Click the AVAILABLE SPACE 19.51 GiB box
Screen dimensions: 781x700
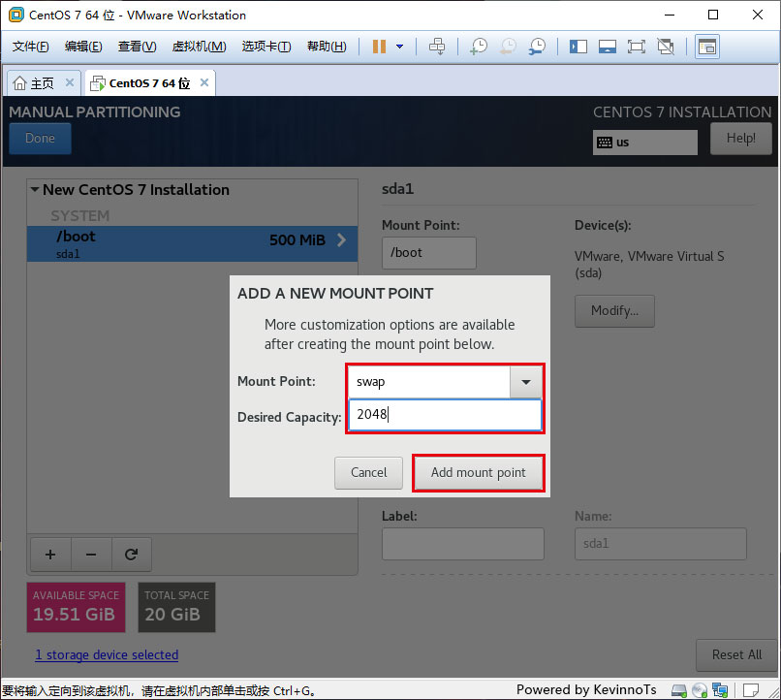pos(76,607)
